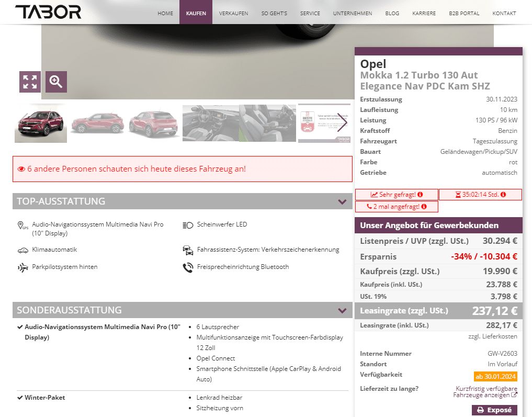Screen dimensions: 532x417
Task: Click the info icon beside the countdown timer
Action: coord(503,195)
